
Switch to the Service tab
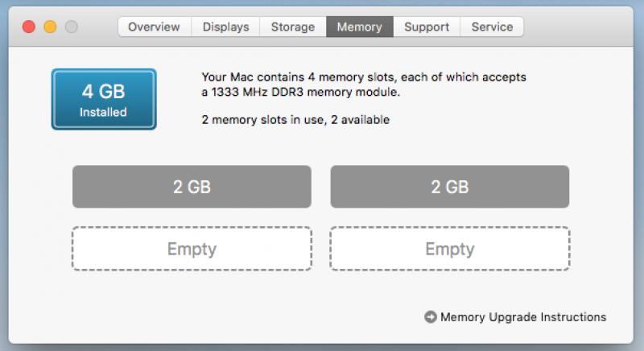coord(492,27)
